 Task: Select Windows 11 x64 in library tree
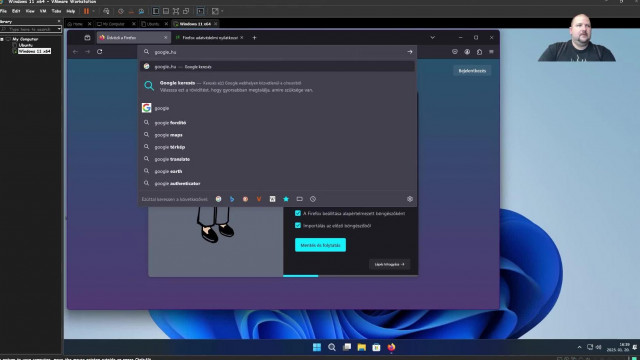tap(34, 51)
